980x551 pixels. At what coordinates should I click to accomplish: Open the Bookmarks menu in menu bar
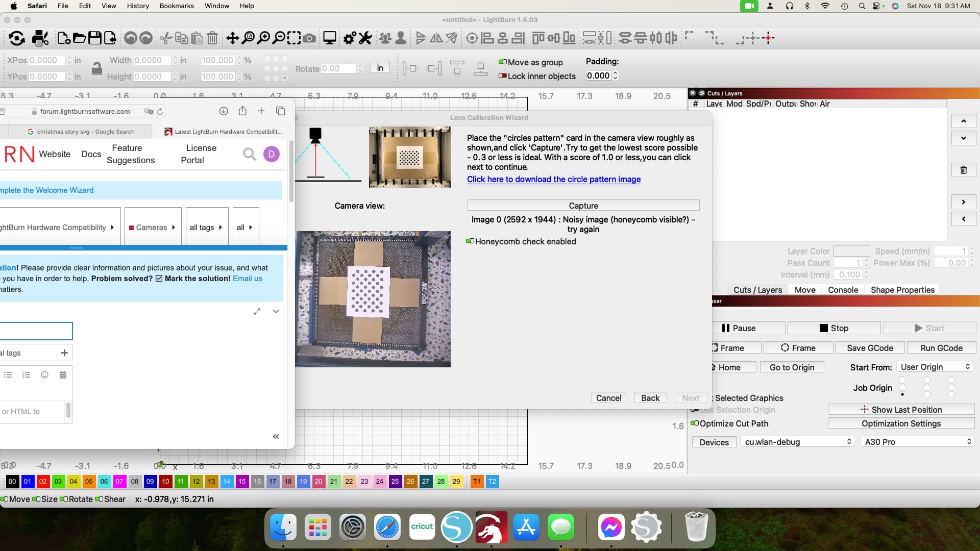click(177, 6)
